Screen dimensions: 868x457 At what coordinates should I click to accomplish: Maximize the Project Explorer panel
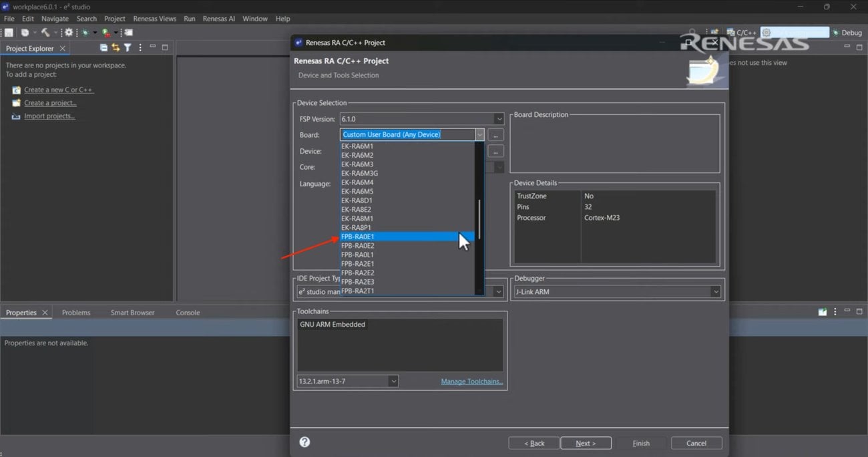[x=165, y=47]
